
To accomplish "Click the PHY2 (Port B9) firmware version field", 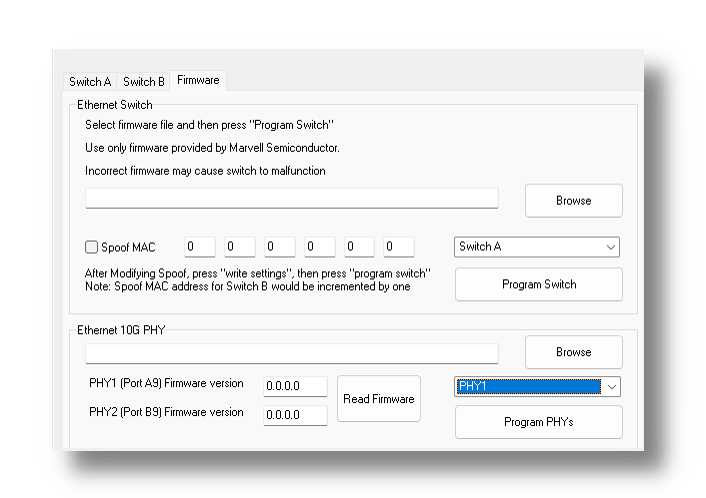I will coord(295,414).
